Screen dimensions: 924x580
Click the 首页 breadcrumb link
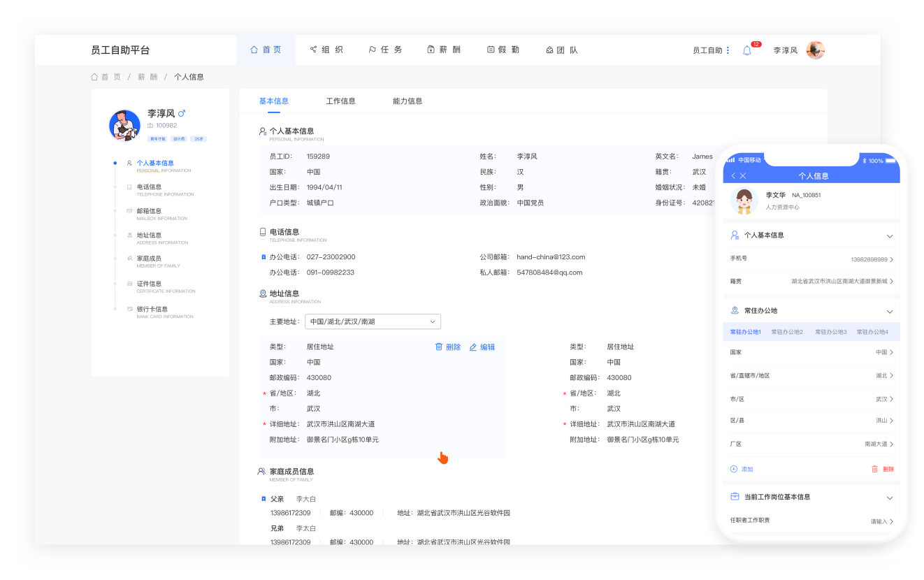[106, 77]
